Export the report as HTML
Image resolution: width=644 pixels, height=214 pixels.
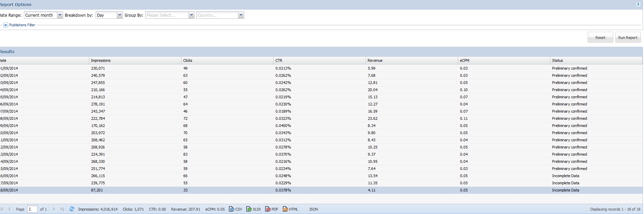tap(290, 209)
